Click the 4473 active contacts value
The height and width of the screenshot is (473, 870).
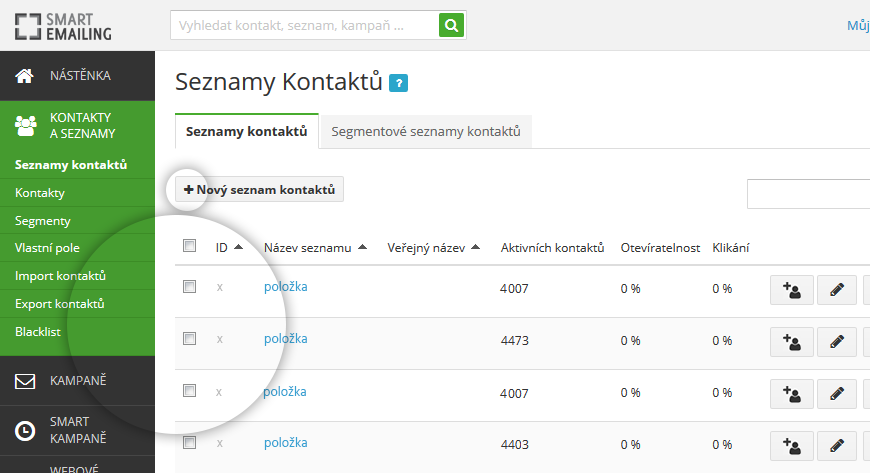515,340
